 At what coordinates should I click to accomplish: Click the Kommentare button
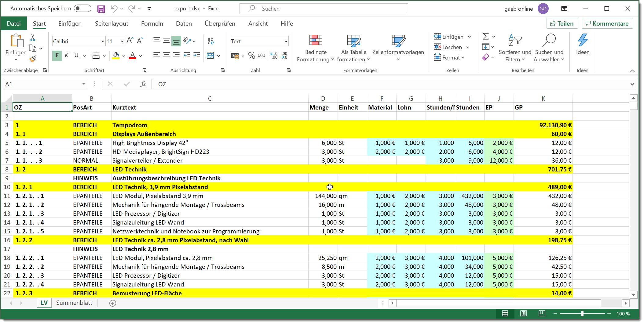[x=607, y=23]
